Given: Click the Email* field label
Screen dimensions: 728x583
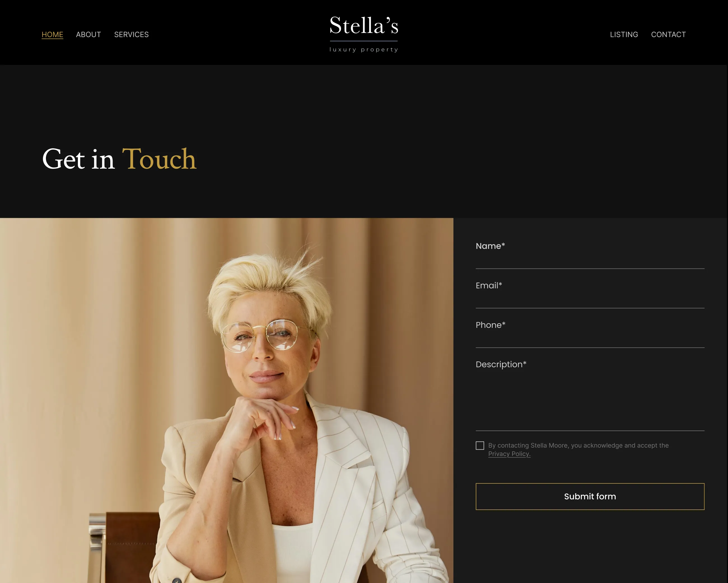Looking at the screenshot, I should coord(489,285).
